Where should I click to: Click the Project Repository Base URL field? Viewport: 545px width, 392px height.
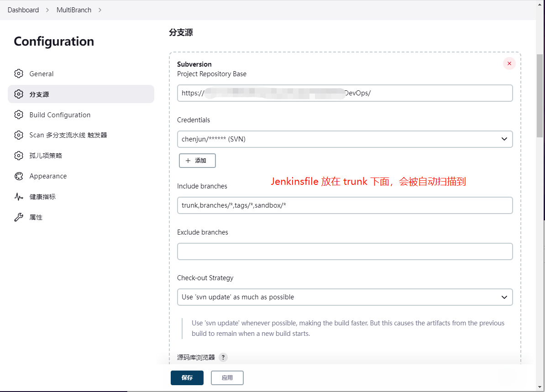(345, 93)
